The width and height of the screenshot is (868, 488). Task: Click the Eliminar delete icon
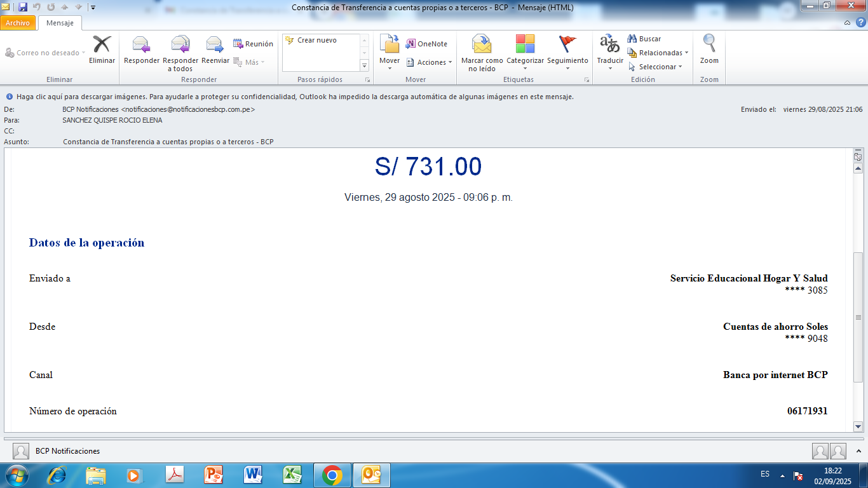coord(102,46)
